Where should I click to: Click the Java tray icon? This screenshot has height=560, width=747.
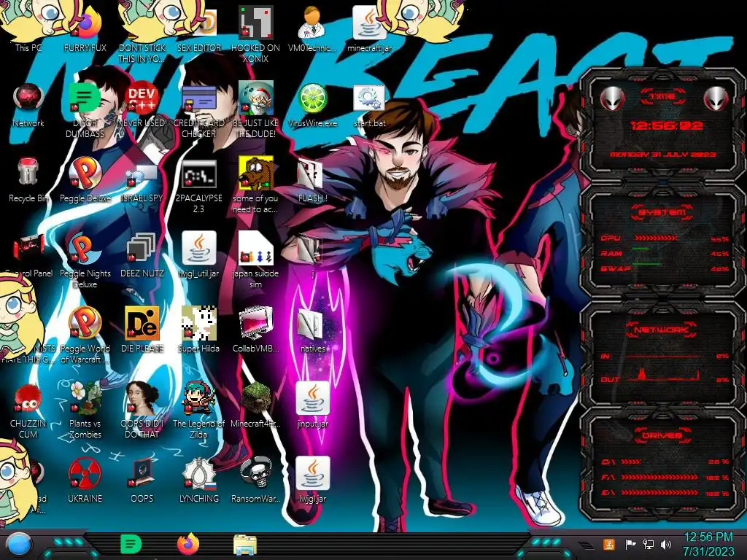[609, 544]
